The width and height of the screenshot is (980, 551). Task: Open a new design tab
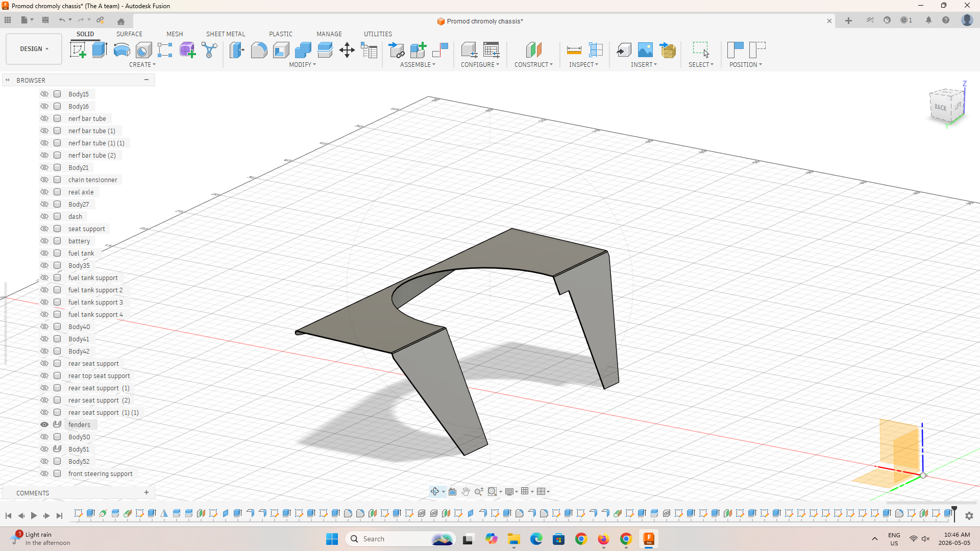pos(848,21)
